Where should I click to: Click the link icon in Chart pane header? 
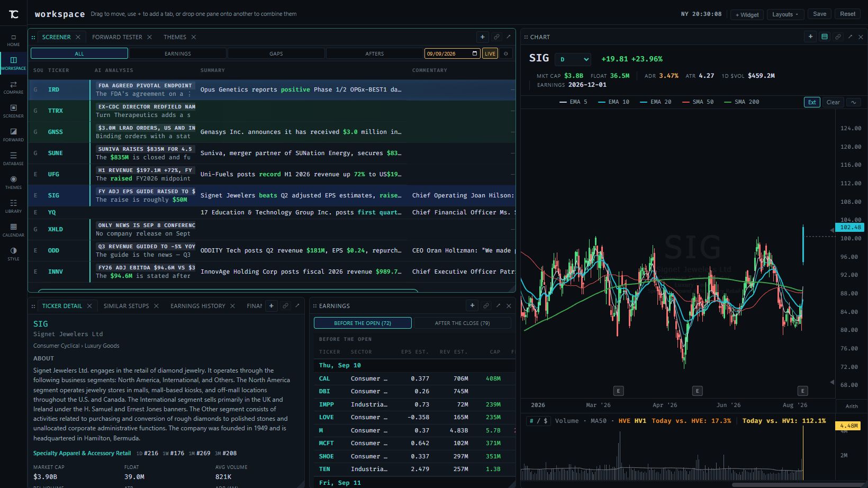[838, 37]
